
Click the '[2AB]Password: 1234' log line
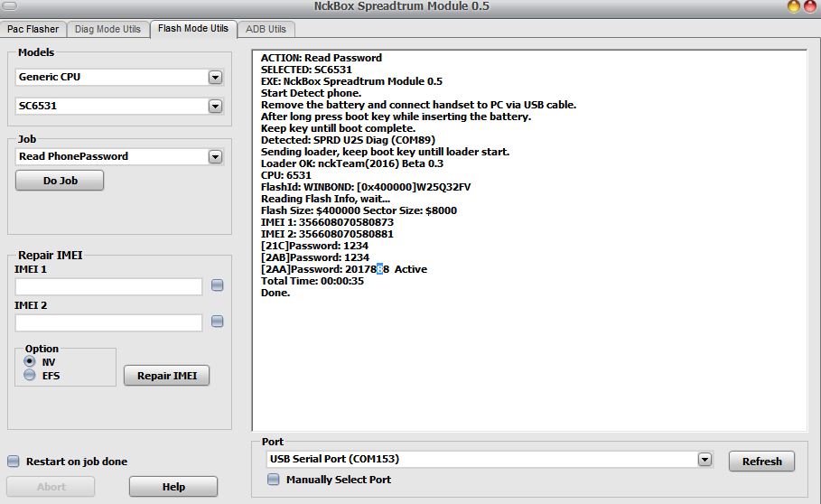click(x=315, y=257)
